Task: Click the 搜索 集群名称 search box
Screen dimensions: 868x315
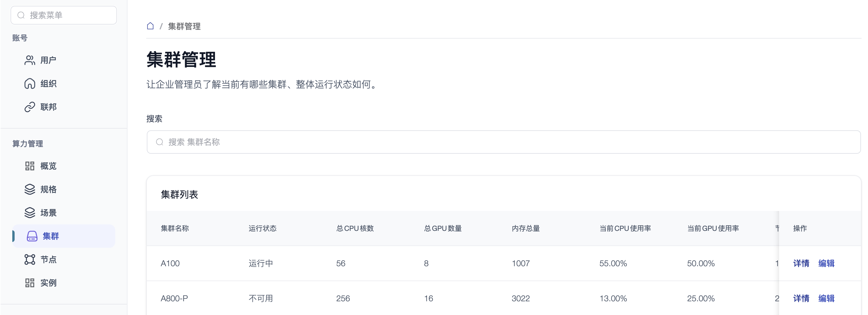Action: pyautogui.click(x=503, y=142)
